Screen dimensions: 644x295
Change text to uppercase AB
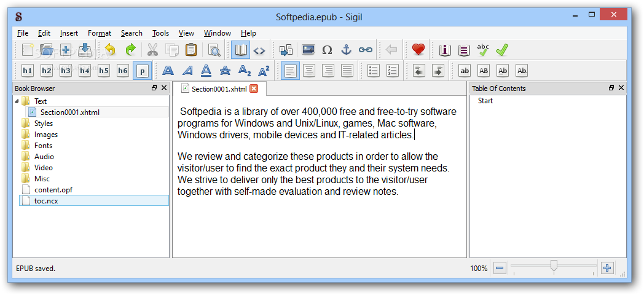tap(484, 71)
